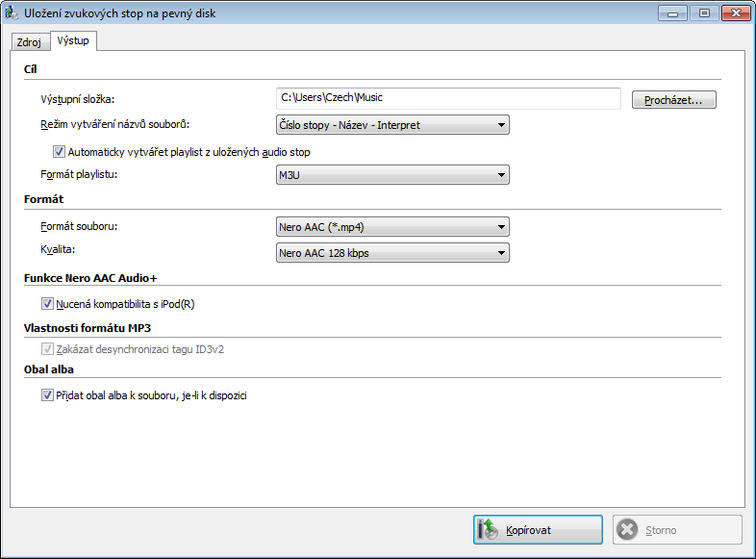This screenshot has width=756, height=559.
Task: Expand the M3U playlist format dropdown
Action: coord(392,175)
